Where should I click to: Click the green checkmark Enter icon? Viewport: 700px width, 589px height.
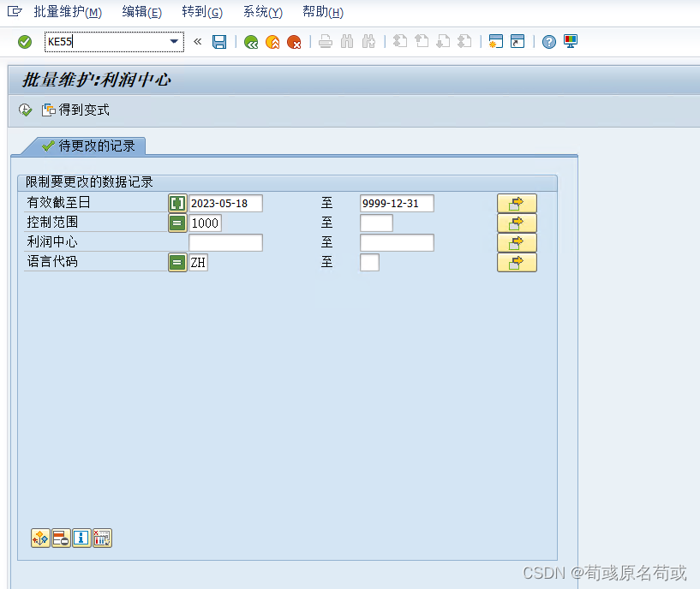point(25,42)
